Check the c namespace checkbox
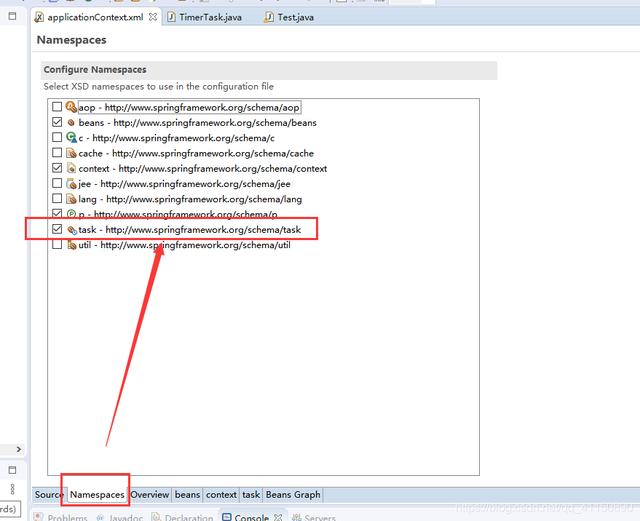Viewport: 640px width, 521px height. [57, 137]
